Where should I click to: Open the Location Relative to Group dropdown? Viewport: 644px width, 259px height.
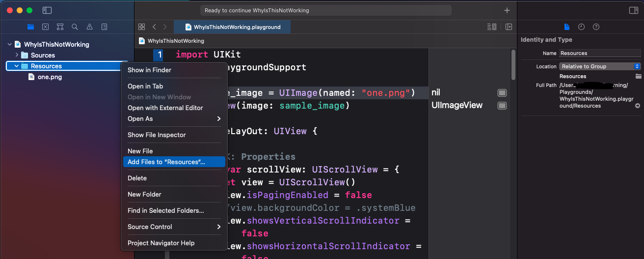pyautogui.click(x=600, y=66)
